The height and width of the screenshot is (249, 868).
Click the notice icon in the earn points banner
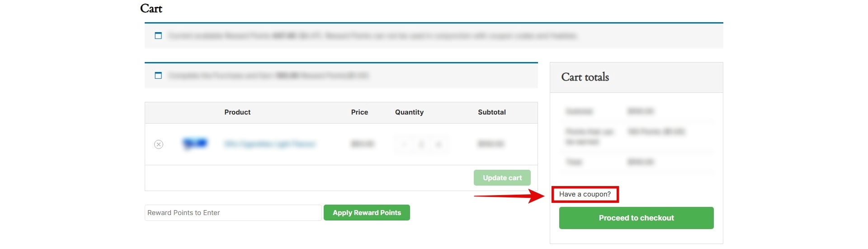point(158,76)
